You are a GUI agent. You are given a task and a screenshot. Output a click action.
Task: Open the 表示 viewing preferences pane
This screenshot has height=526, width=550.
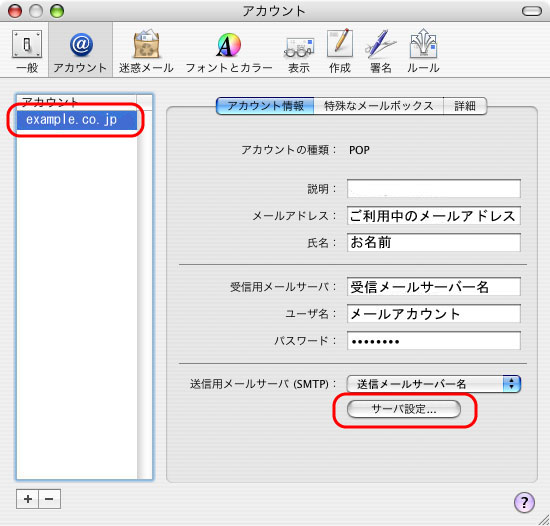coord(299,51)
